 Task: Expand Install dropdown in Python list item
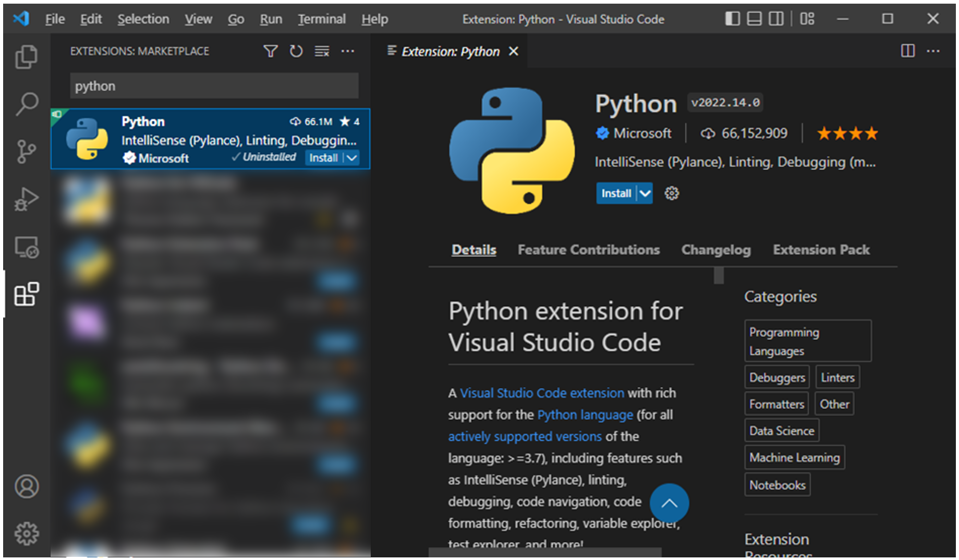click(x=352, y=158)
